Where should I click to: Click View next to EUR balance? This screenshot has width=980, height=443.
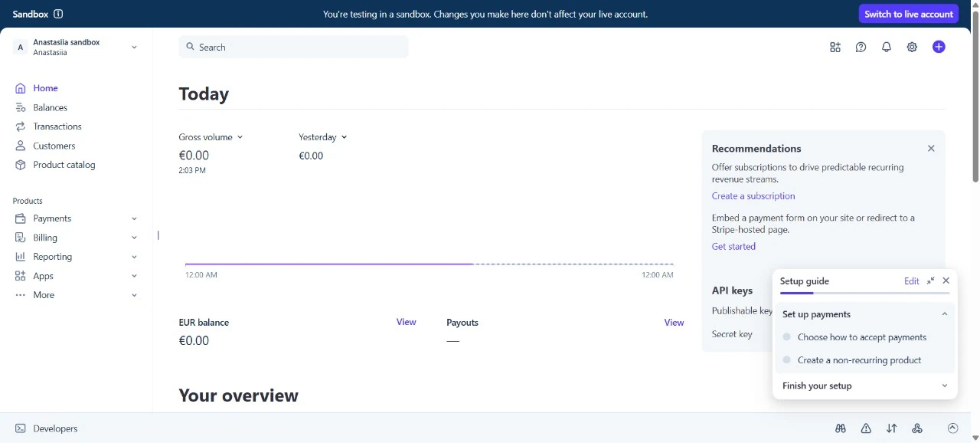pos(407,322)
